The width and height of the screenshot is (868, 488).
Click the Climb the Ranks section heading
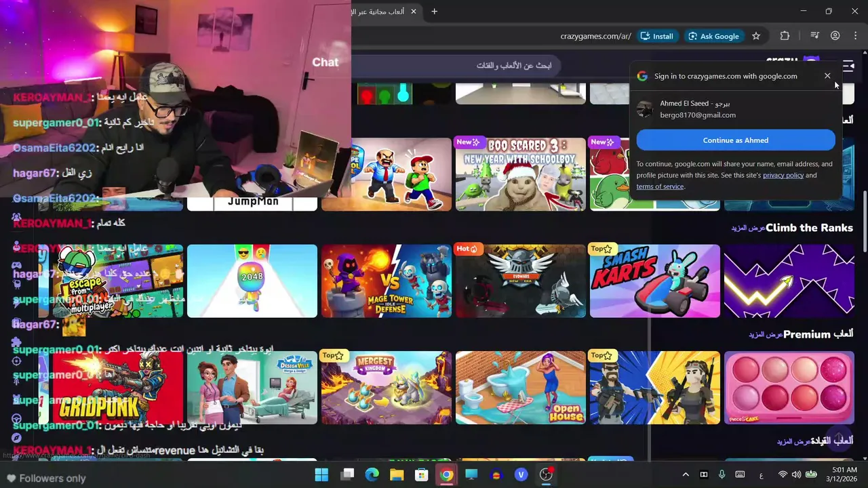tap(810, 228)
